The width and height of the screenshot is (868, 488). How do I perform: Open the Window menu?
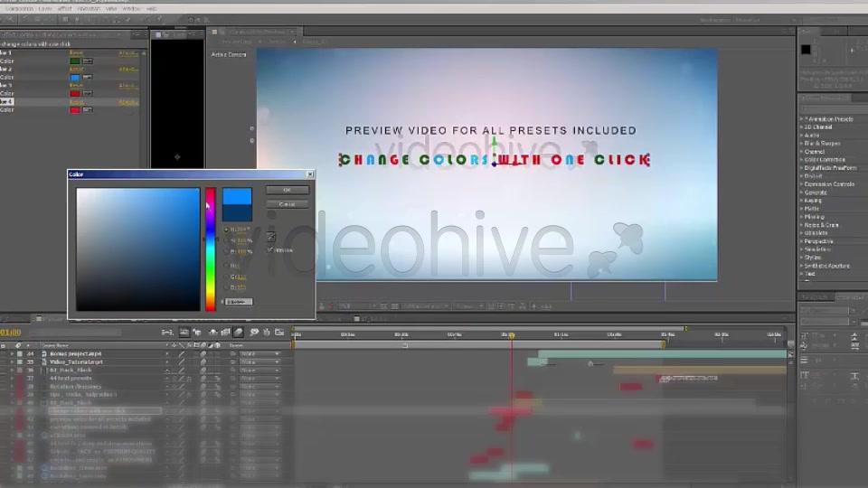[131, 9]
